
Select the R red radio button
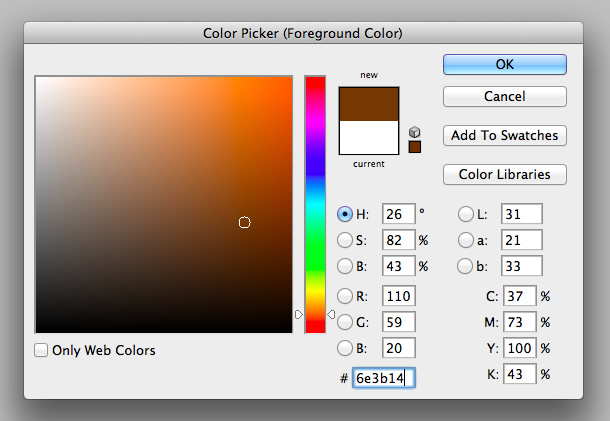pos(345,296)
